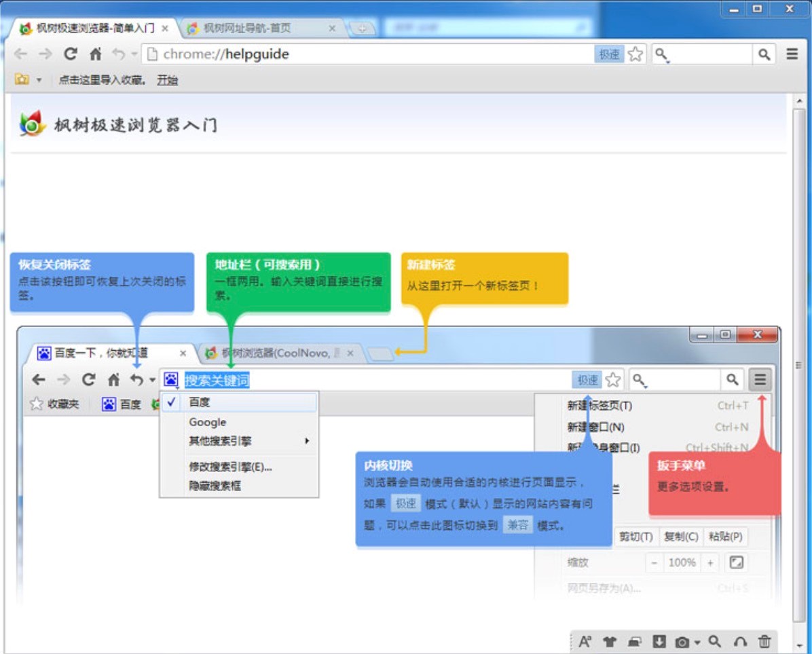Click the 开始 link to import bookmarks

pos(167,80)
